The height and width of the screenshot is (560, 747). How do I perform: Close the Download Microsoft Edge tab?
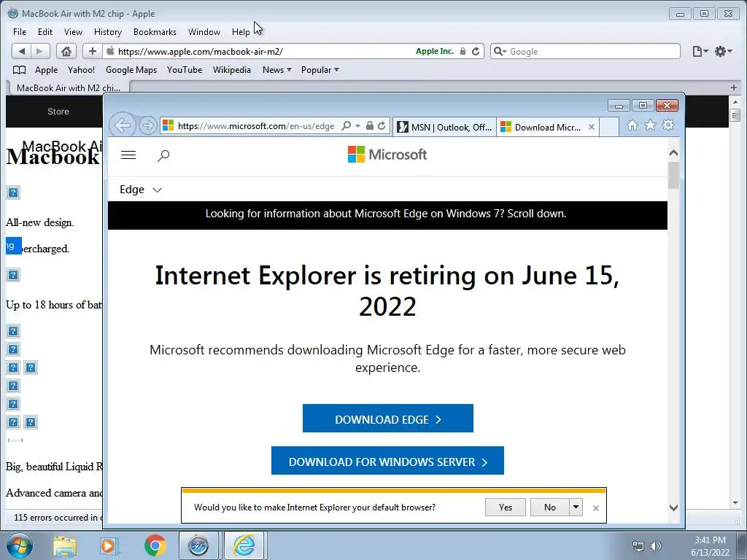[592, 127]
